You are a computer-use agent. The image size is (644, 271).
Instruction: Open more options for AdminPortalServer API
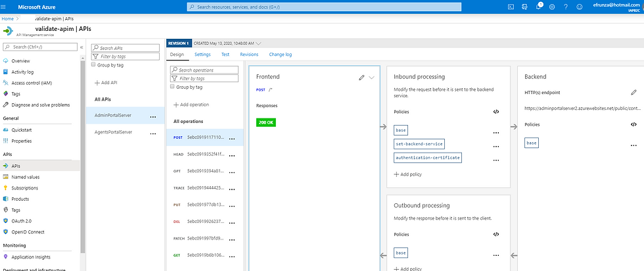click(152, 117)
